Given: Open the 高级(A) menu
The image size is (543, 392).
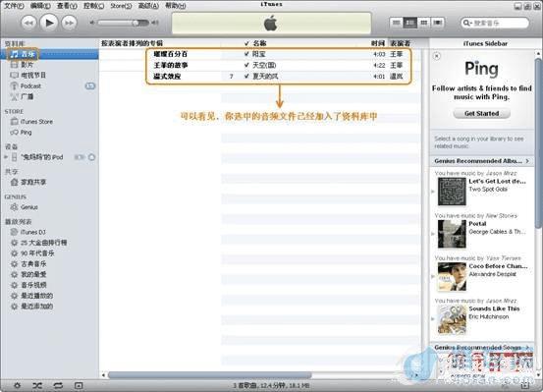Looking at the screenshot, I should tap(148, 6).
